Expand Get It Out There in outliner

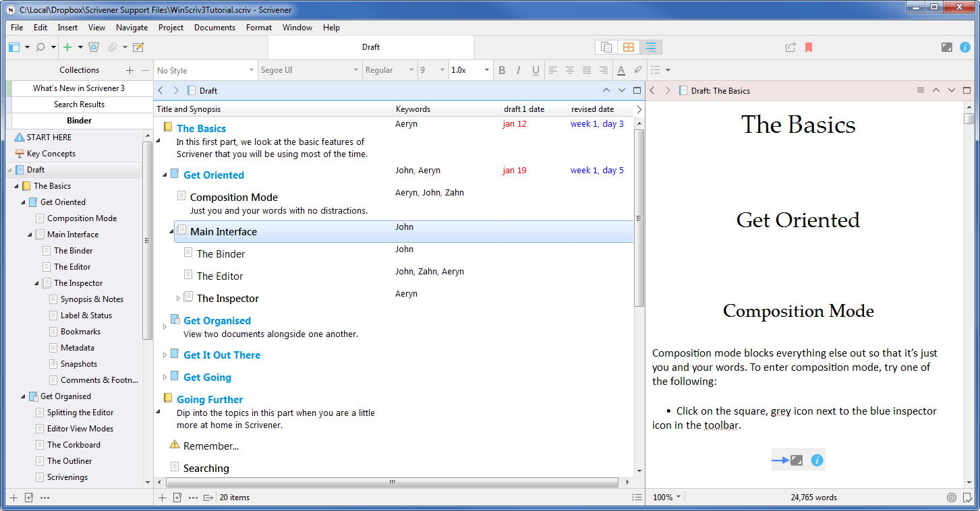(x=165, y=355)
